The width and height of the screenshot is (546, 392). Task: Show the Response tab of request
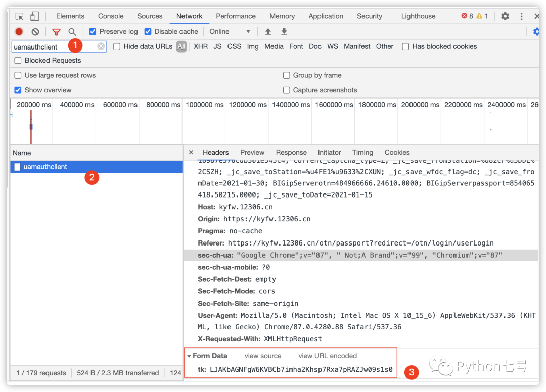(x=291, y=153)
